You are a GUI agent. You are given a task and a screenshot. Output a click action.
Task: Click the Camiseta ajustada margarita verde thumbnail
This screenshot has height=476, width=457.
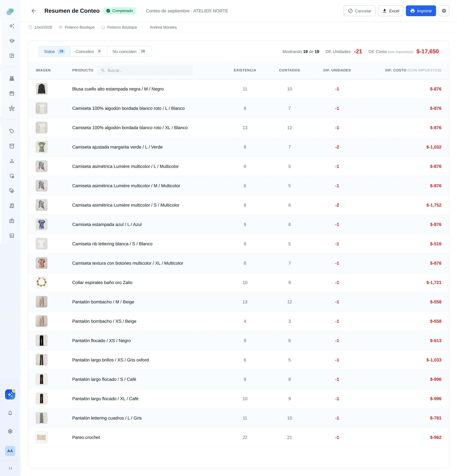42,147
